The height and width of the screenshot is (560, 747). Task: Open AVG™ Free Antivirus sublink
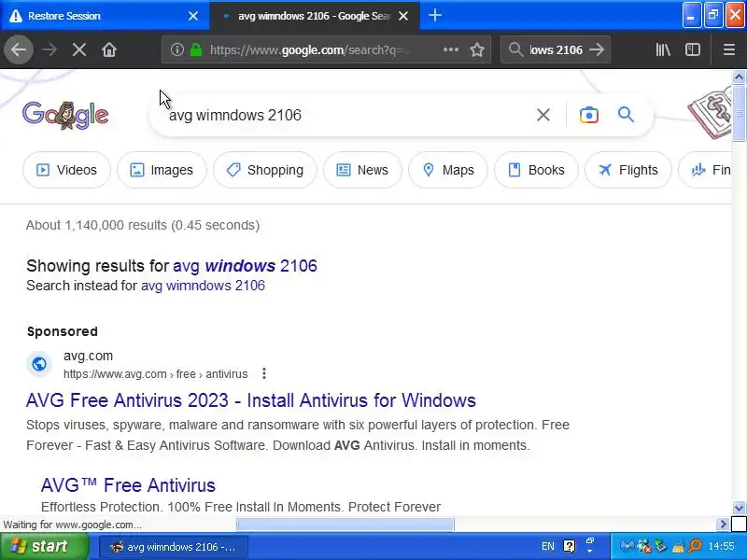point(128,485)
